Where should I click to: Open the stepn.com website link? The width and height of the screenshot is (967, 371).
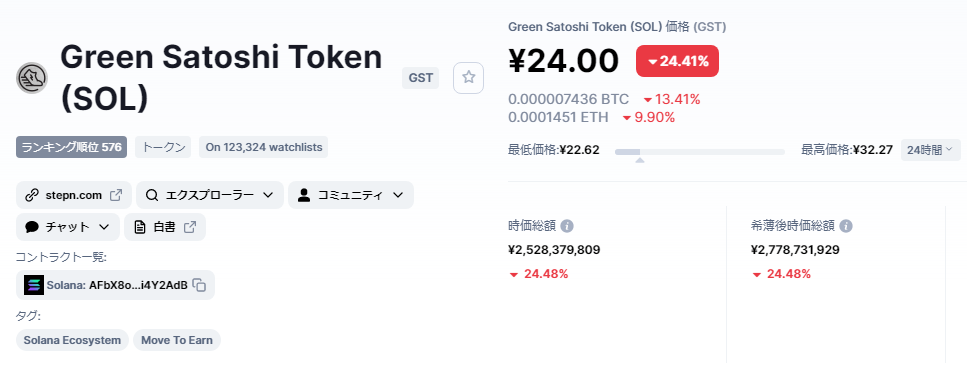click(x=74, y=195)
